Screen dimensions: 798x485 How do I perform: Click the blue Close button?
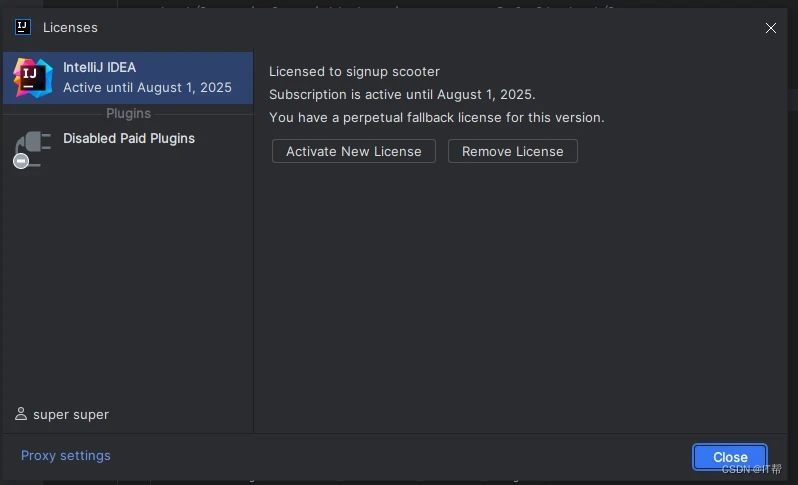(x=730, y=457)
